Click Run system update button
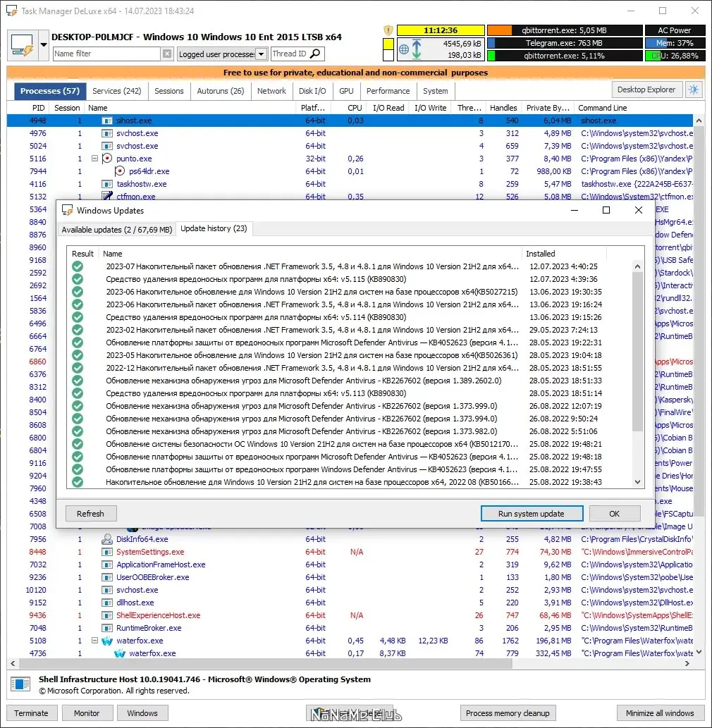 532,514
